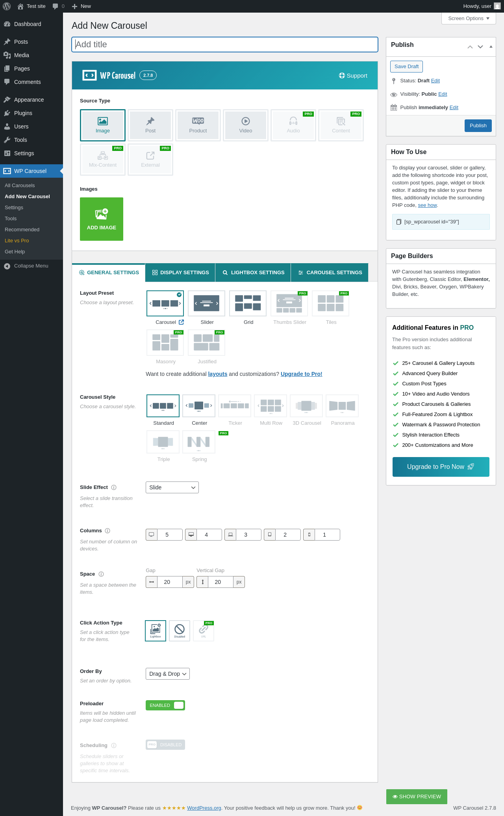Expand Screen Options panel
This screenshot has width=504, height=816.
[469, 19]
